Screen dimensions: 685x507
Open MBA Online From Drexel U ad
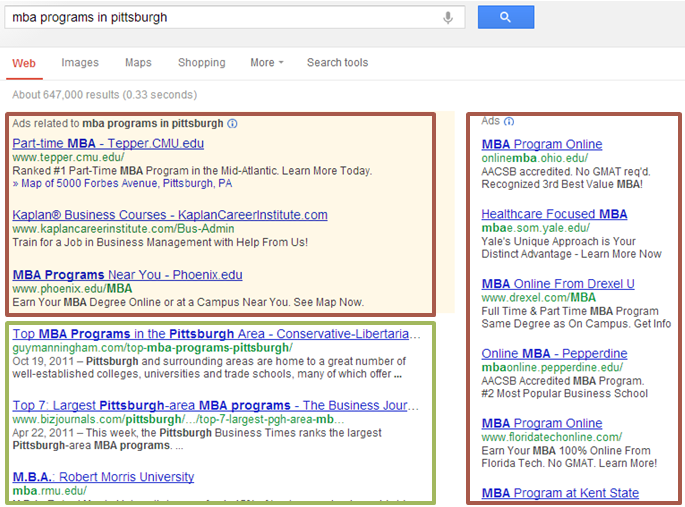pos(558,284)
